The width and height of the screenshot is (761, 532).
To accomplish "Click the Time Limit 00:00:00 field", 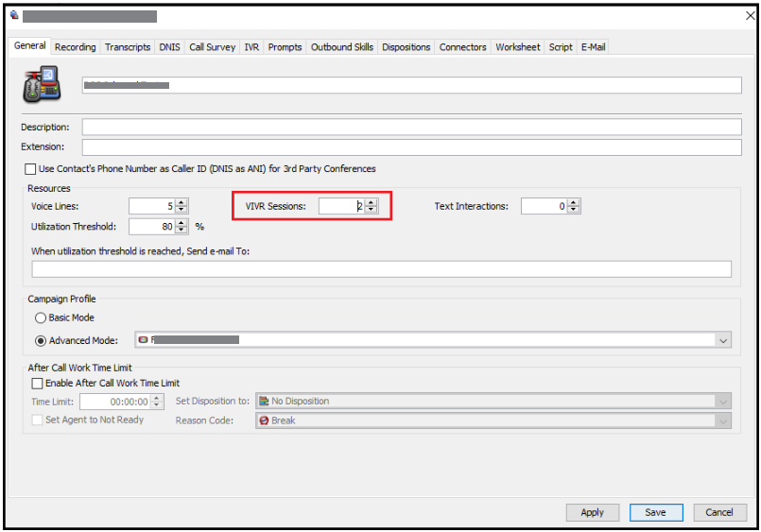I will coord(115,402).
